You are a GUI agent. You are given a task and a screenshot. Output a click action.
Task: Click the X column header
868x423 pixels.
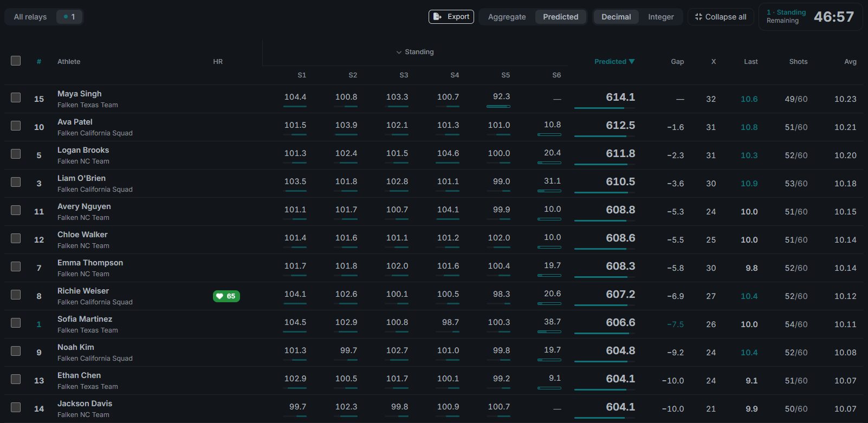713,62
